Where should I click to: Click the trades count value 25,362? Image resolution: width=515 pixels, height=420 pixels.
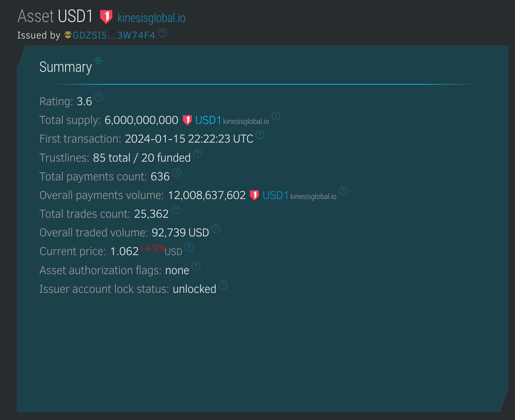click(x=151, y=214)
